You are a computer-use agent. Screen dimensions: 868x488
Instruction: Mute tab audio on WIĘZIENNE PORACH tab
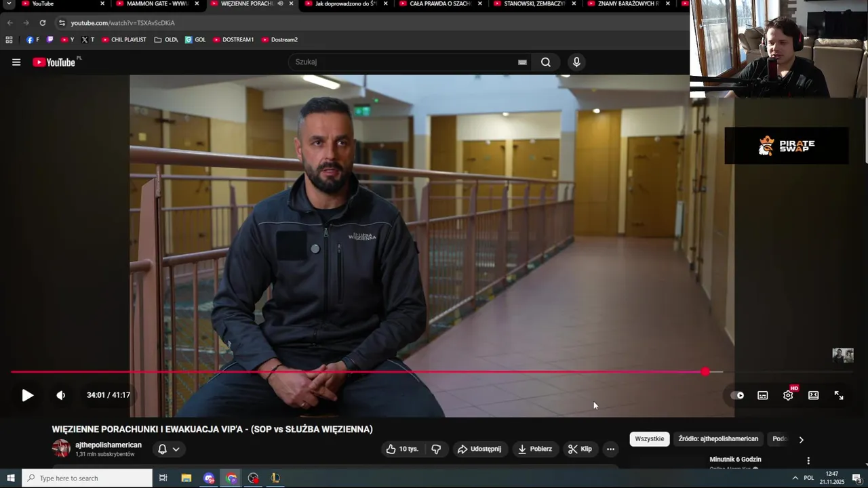tap(280, 4)
